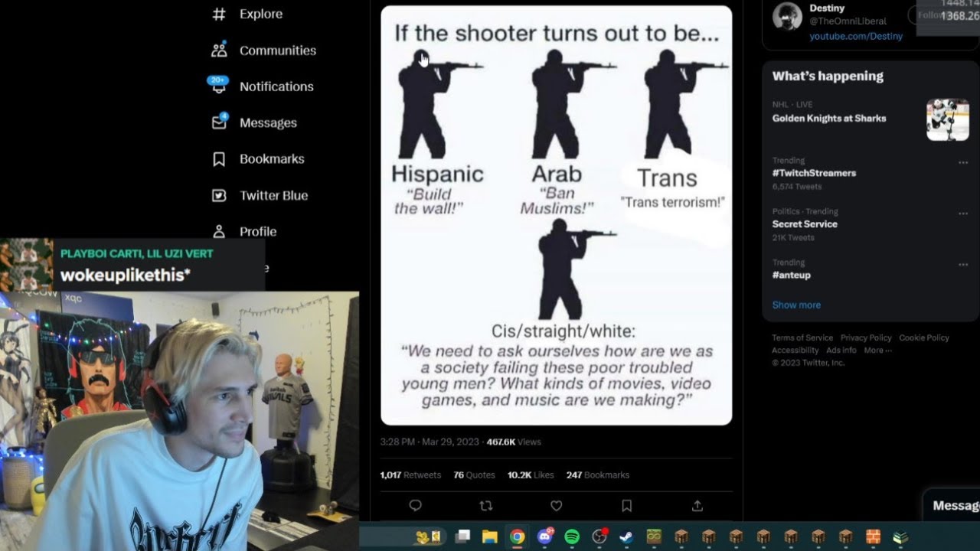980x551 pixels.
Task: Open the grass block icon on the taskbar
Action: click(x=653, y=537)
